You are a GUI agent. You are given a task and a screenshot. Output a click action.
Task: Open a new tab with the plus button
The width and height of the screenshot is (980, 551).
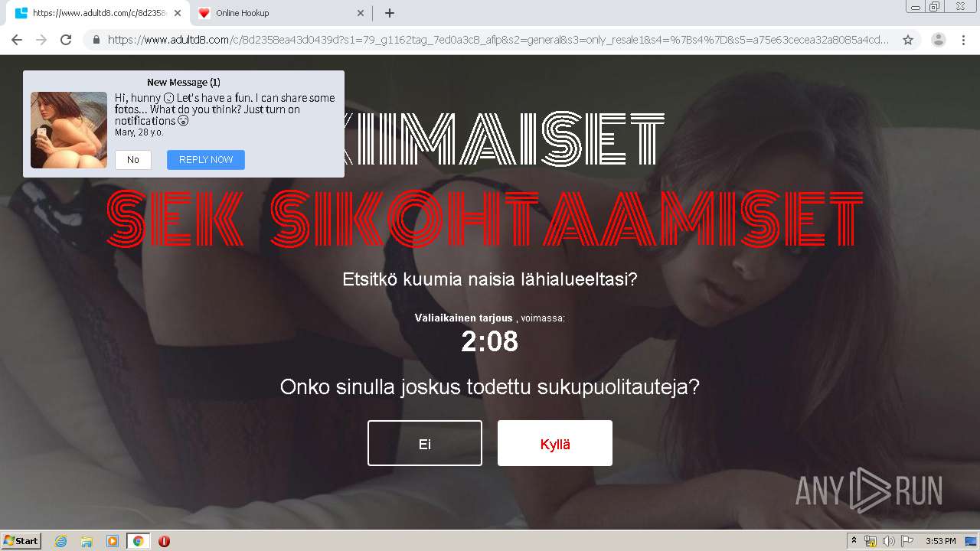pos(390,13)
